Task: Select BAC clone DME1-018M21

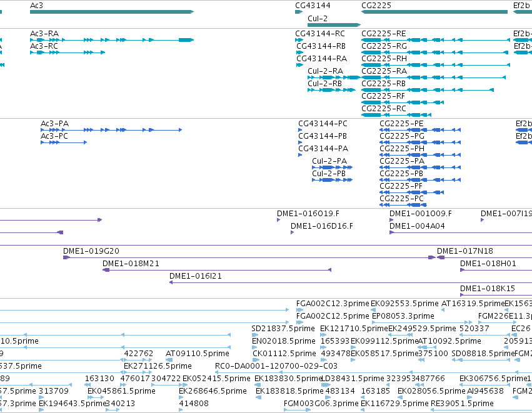Action: coord(131,264)
